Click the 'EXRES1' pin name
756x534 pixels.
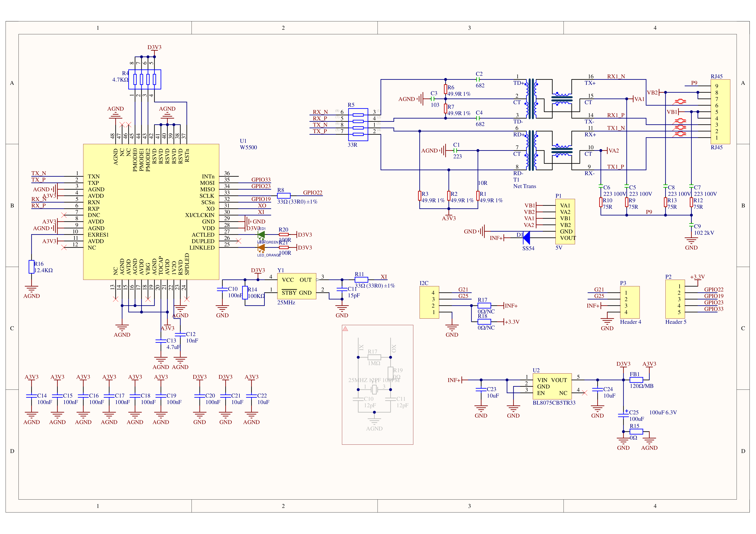pos(98,235)
